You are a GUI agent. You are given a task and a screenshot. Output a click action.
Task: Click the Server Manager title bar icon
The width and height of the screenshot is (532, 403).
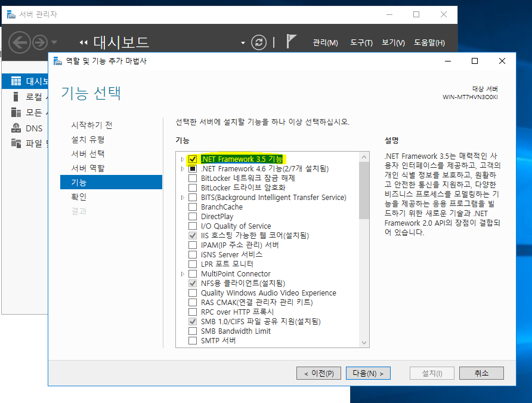coord(11,14)
